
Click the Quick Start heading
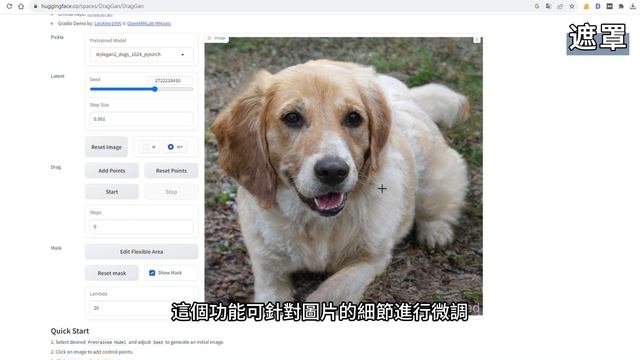click(70, 331)
